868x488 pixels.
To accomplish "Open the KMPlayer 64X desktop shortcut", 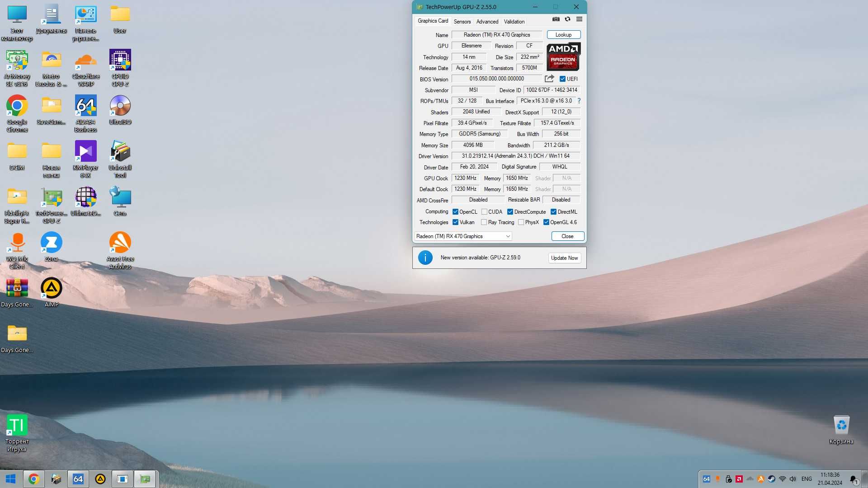I will tap(85, 159).
